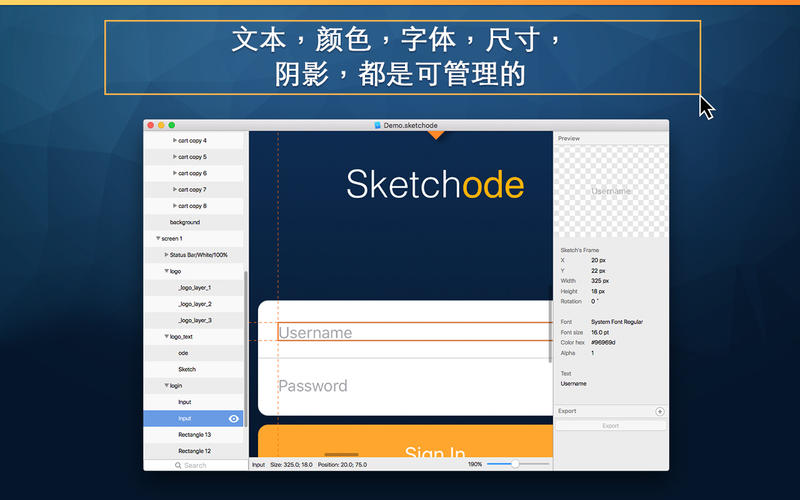The height and width of the screenshot is (500, 800).
Task: Click the Position: 20.0; 75.0 status text
Action: click(342, 464)
